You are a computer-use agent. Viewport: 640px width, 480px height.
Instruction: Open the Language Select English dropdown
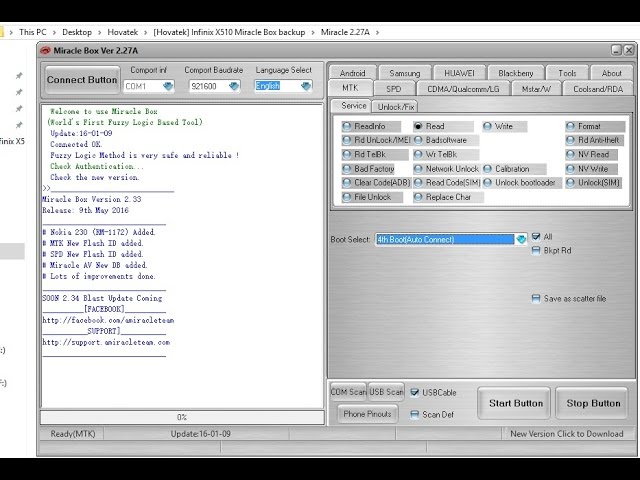(x=306, y=86)
